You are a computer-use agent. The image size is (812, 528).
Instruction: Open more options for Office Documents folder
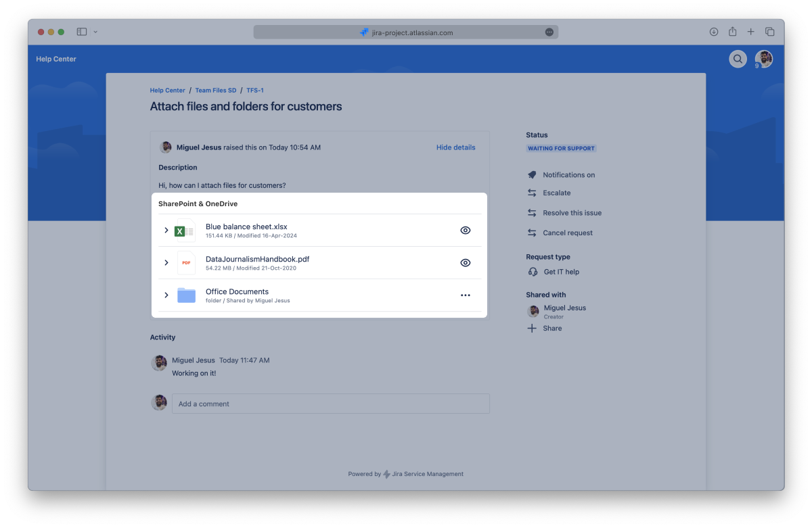(465, 295)
